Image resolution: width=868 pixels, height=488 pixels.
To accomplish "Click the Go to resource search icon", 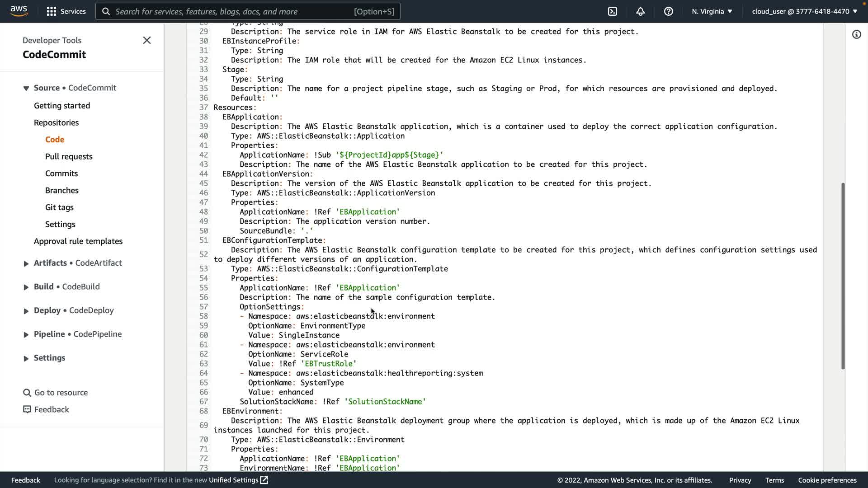I will tap(27, 393).
